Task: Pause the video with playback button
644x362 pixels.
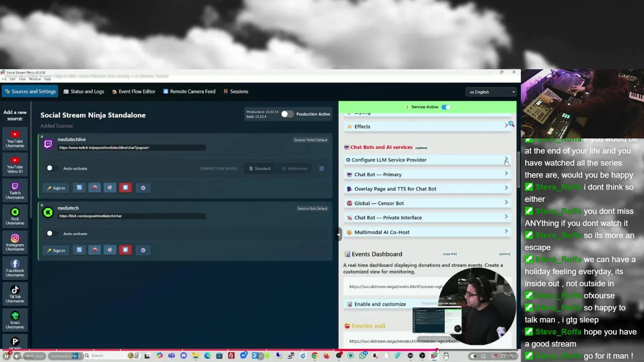Action: (x=6, y=356)
